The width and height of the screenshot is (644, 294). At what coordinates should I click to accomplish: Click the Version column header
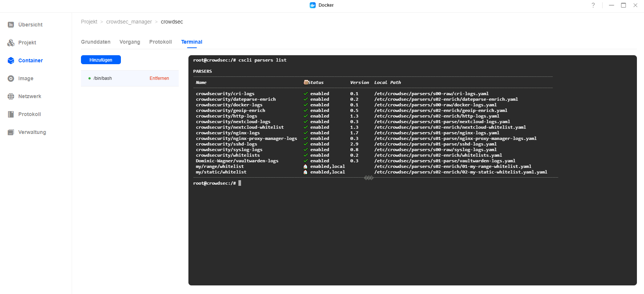coord(359,82)
